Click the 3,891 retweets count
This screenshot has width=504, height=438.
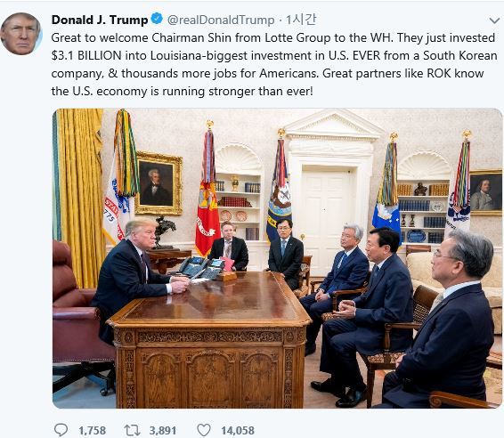pos(163,430)
